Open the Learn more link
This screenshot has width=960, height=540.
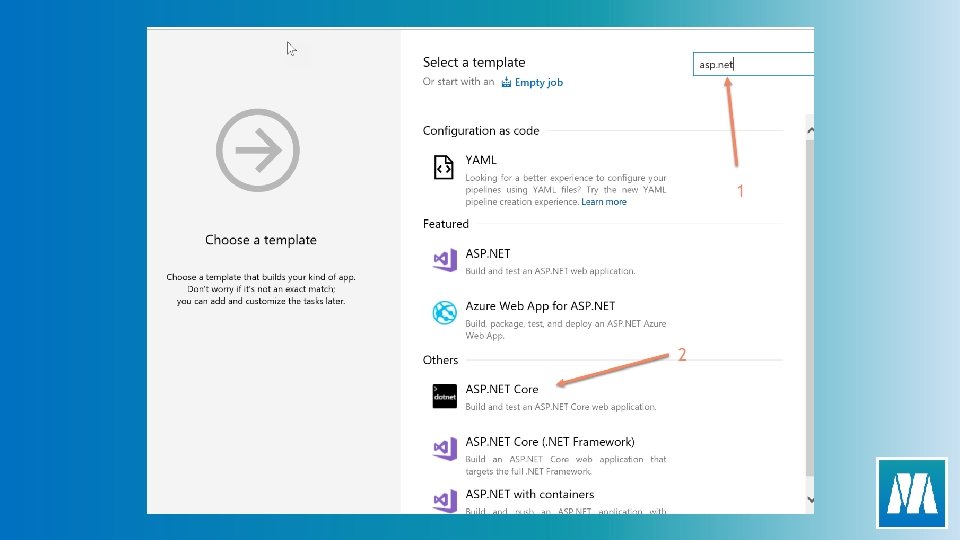(x=604, y=201)
